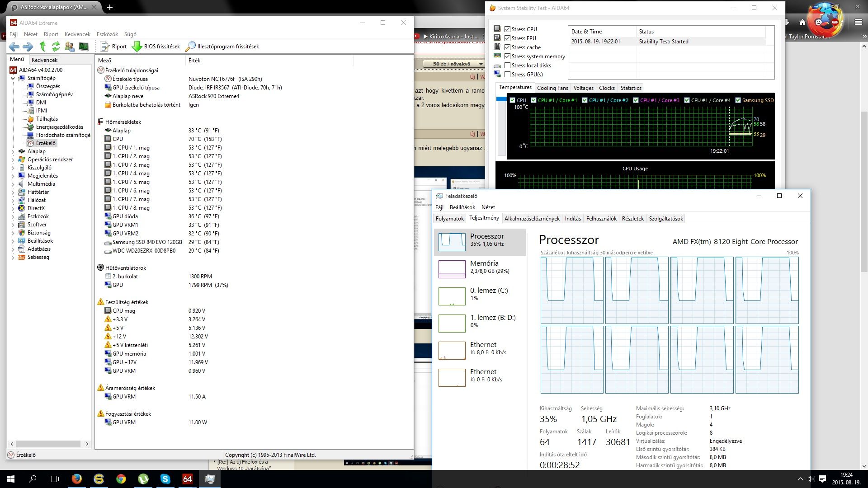This screenshot has width=868, height=488.
Task: Enable Stress local disks checkbox
Action: [x=507, y=66]
